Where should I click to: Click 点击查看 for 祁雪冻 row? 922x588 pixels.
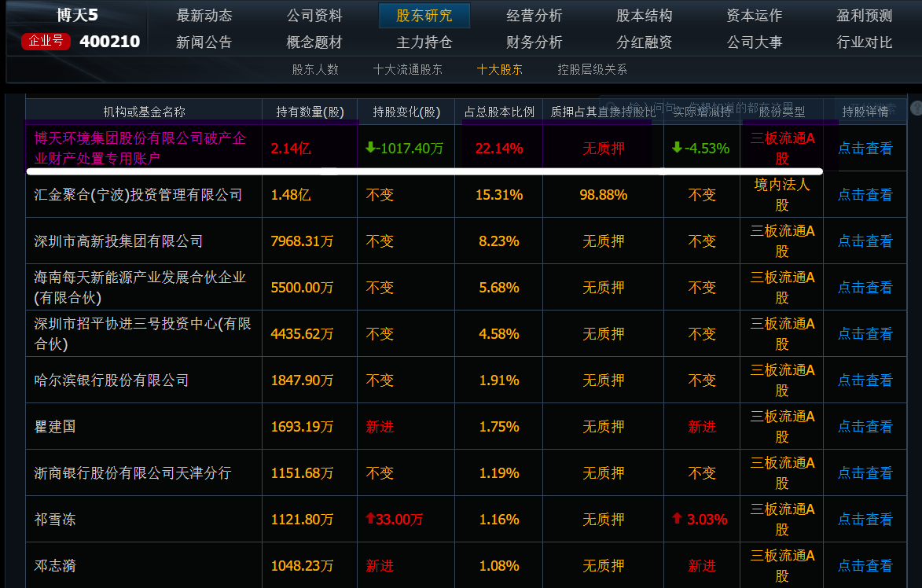(x=865, y=520)
